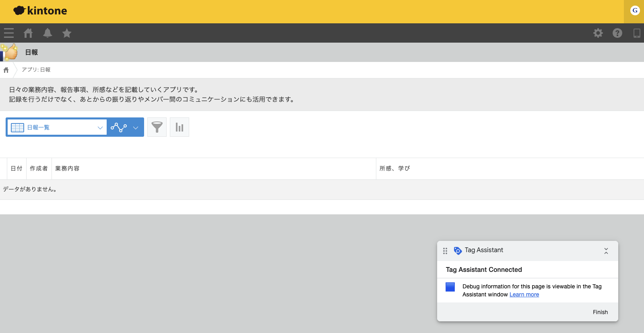This screenshot has height=333, width=644.
Task: Click the Tag Assistant Connected heading
Action: coord(484,269)
